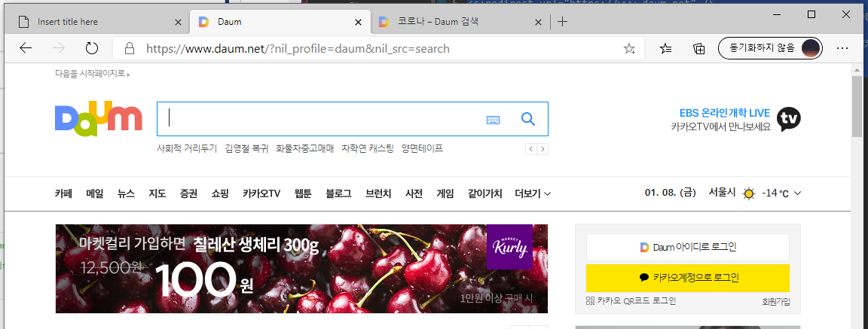
Task: Open the 같이가치 menu
Action: [485, 193]
